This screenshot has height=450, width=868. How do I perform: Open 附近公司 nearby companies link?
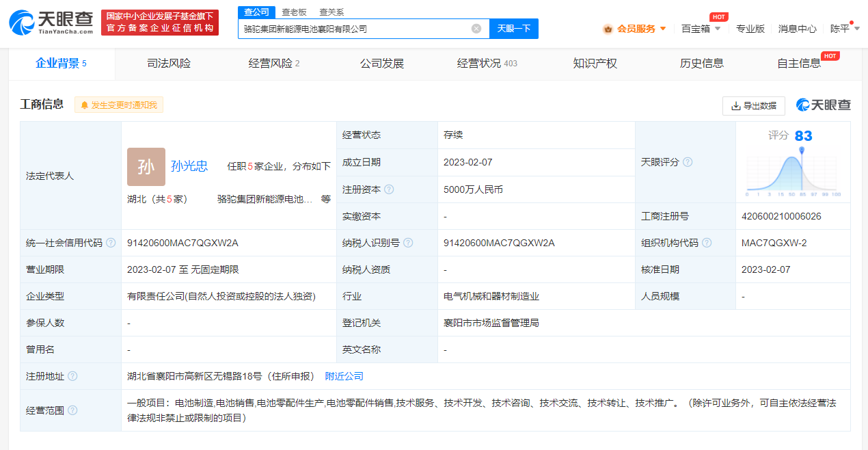pyautogui.click(x=344, y=376)
